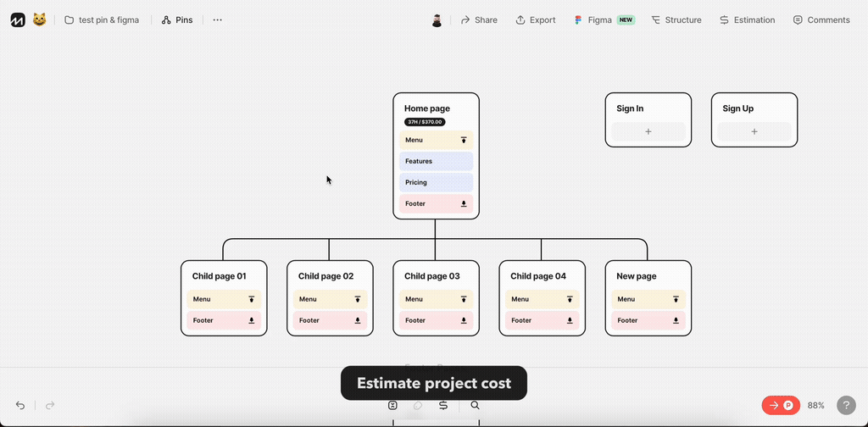868x427 pixels.
Task: Click pin icon on New page Menu
Action: [676, 299]
